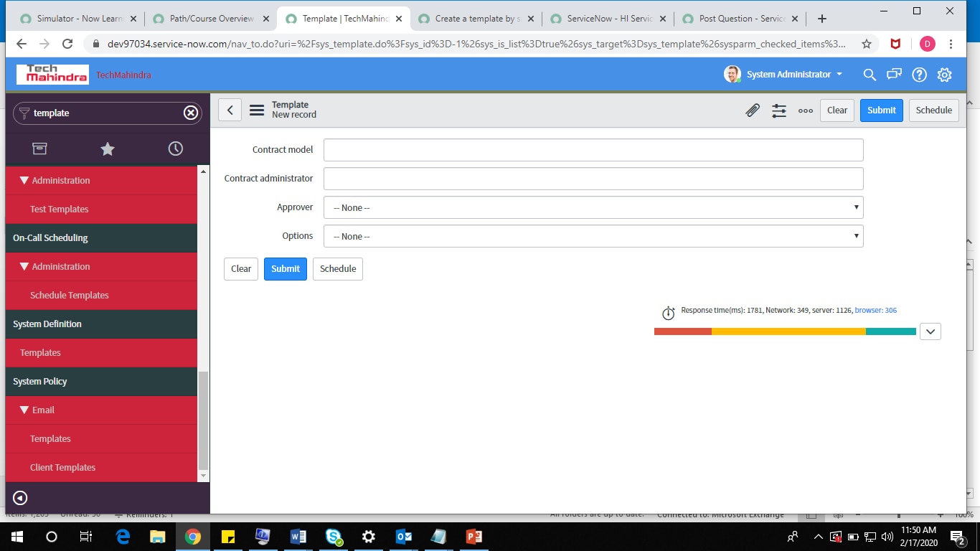The image size is (980, 551).
Task: Click the personalize form sliders icon
Action: [x=779, y=110]
